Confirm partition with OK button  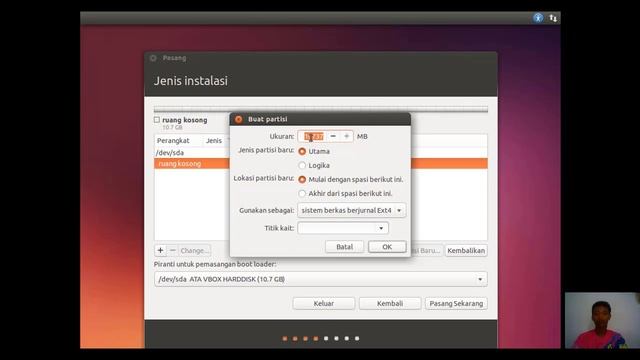pyautogui.click(x=387, y=247)
